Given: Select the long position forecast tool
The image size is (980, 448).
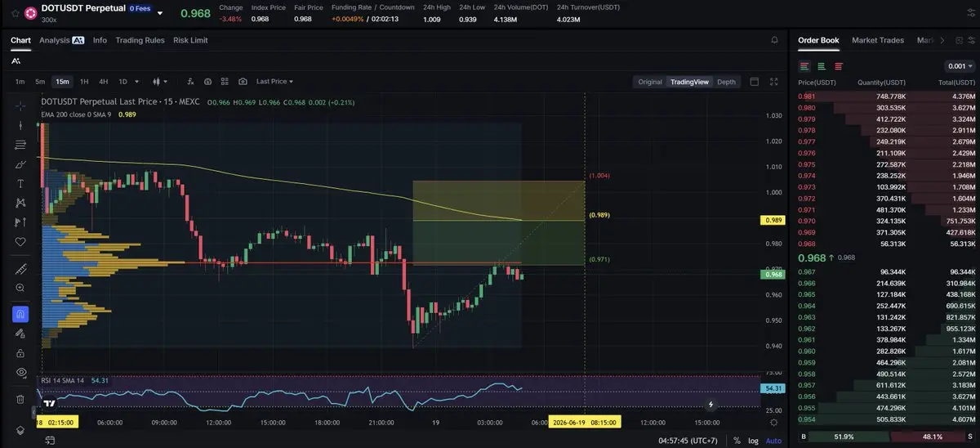Looking at the screenshot, I should click(x=20, y=222).
